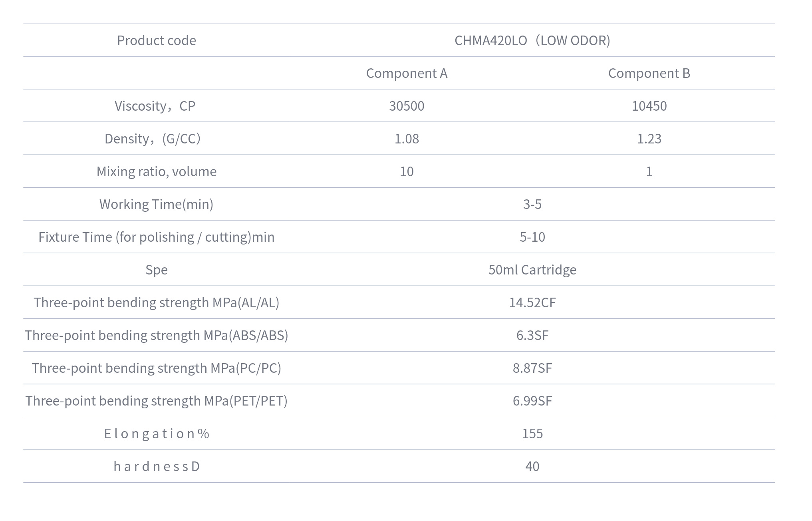Click the Elongation % value 155

[x=532, y=434]
